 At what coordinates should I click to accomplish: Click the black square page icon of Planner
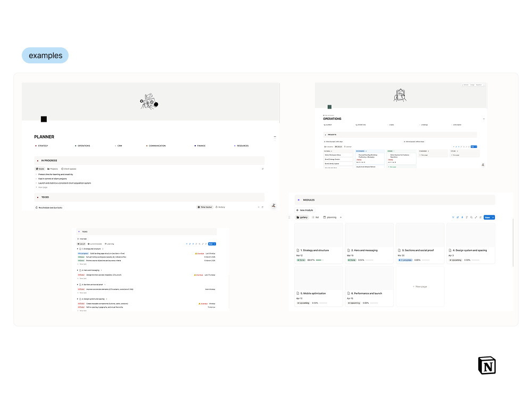pos(44,119)
